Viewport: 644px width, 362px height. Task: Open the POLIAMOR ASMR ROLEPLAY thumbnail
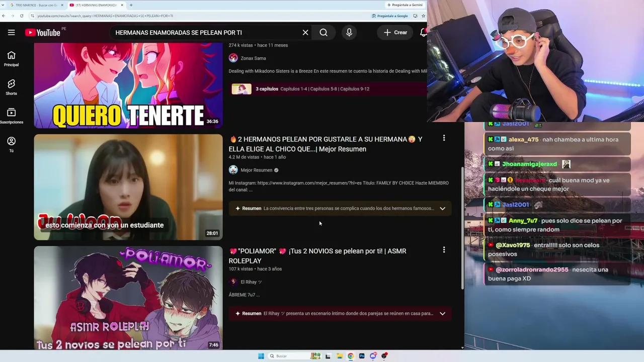tap(128, 298)
